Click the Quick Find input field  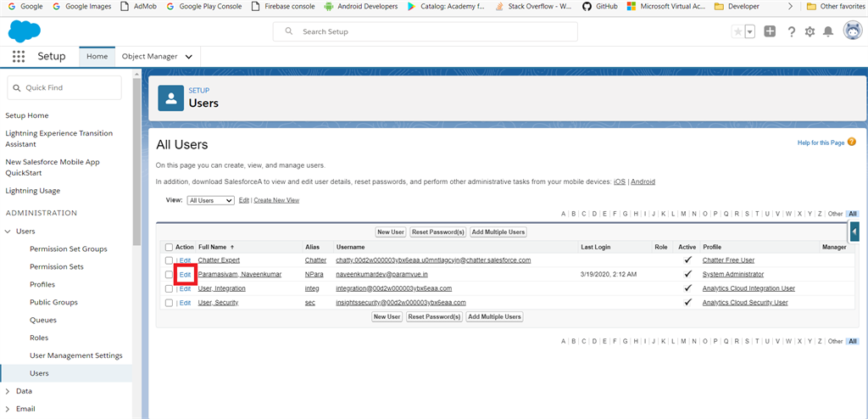[x=64, y=87]
